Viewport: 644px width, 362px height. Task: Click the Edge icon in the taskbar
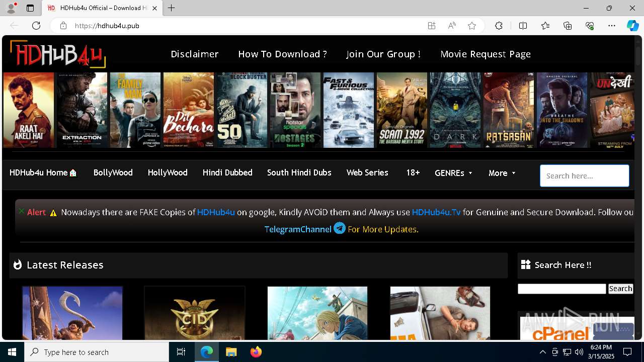click(207, 352)
